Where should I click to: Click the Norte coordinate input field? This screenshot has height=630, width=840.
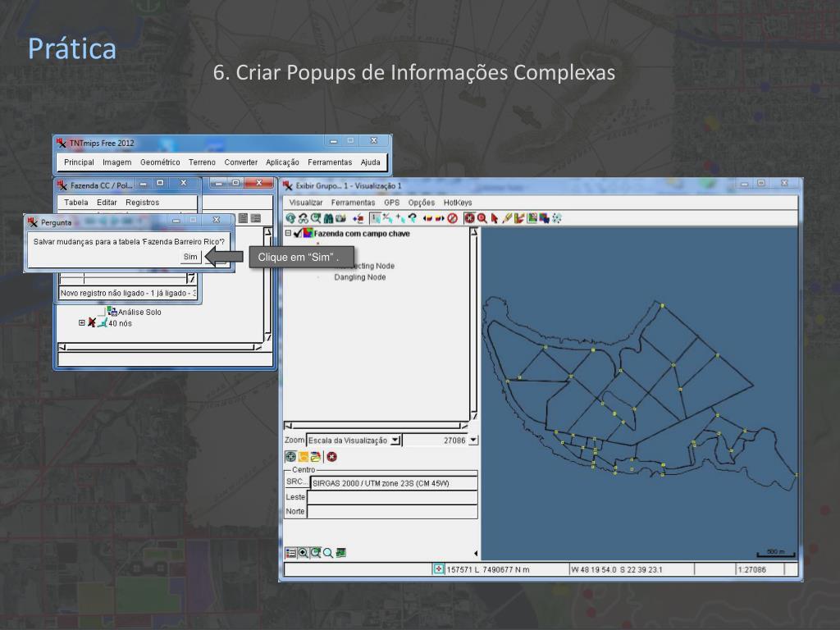click(392, 511)
